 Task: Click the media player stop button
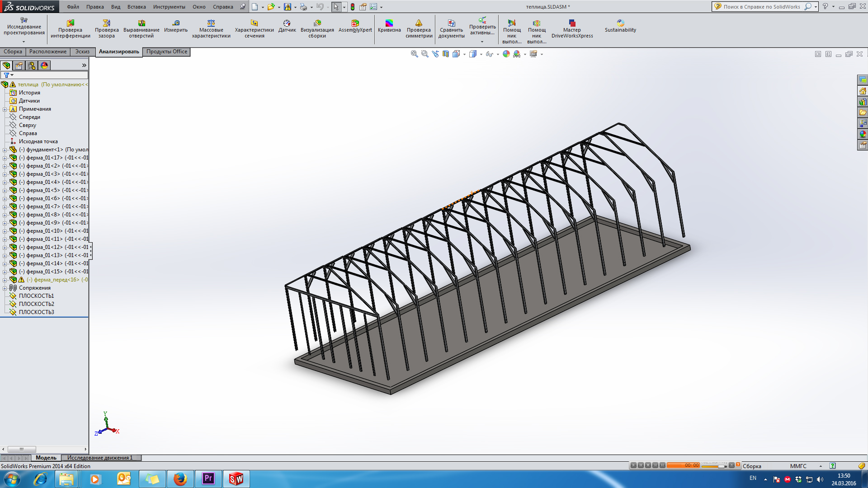pos(648,465)
